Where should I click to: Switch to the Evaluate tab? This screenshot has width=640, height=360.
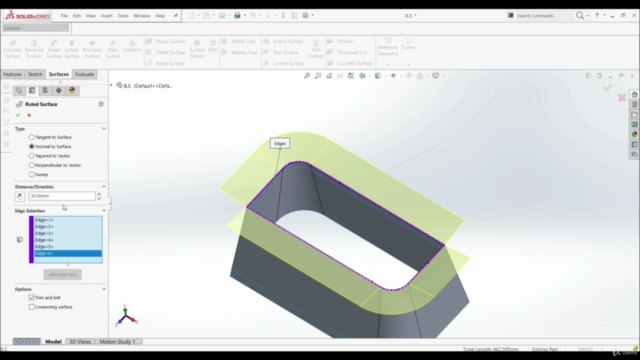(x=84, y=74)
